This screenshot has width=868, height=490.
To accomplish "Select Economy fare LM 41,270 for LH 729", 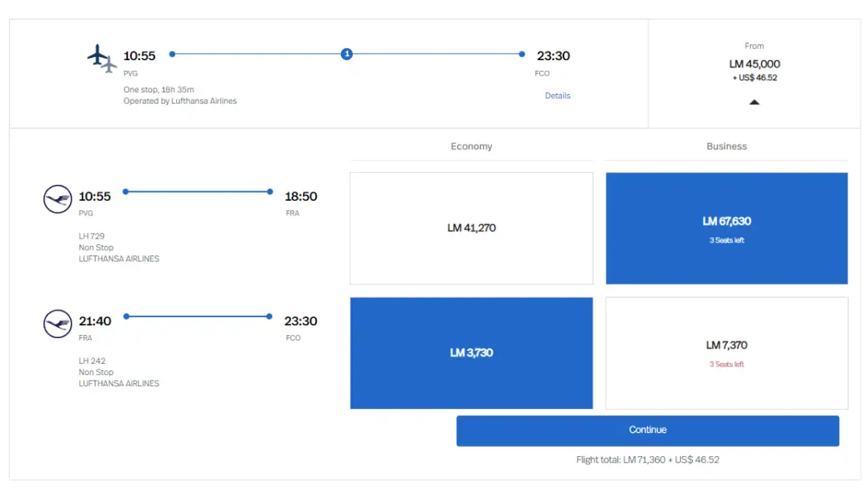I will click(471, 228).
